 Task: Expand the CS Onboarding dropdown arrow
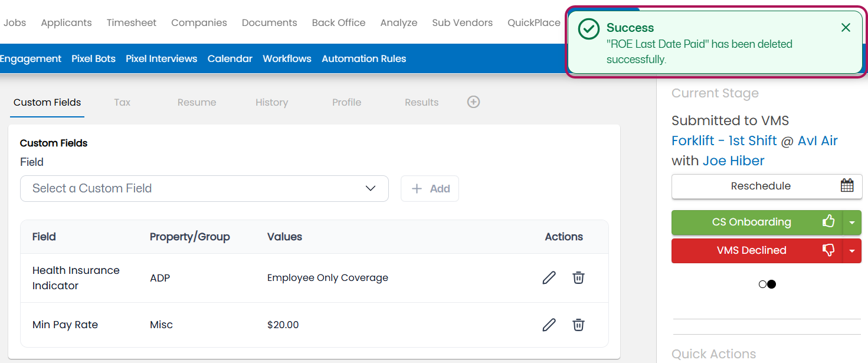click(852, 223)
